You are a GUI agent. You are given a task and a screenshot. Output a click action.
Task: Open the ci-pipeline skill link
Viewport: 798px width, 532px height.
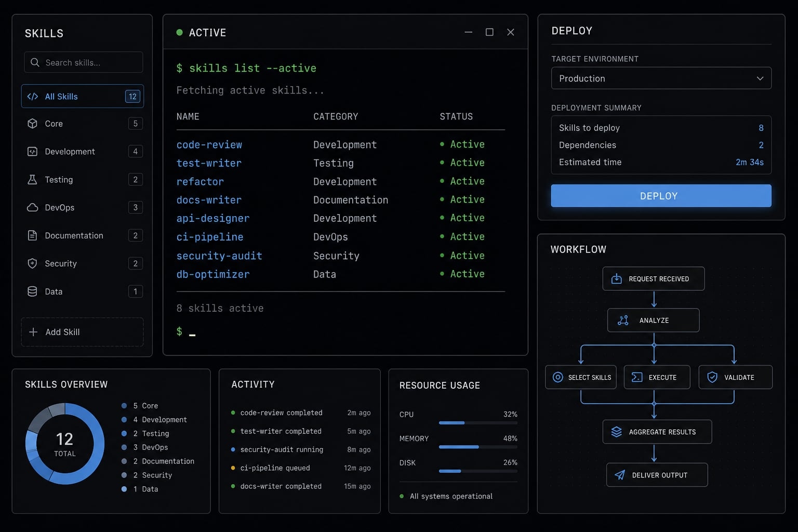coord(210,237)
